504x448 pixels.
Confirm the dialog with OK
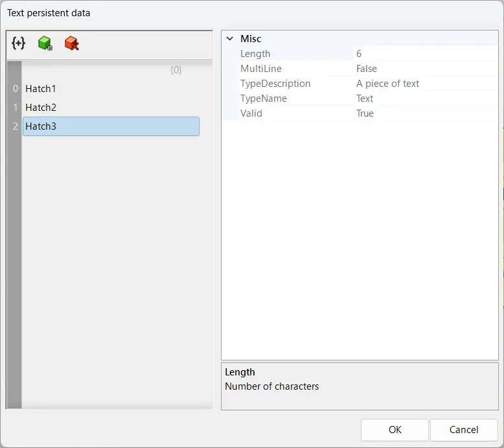(395, 430)
